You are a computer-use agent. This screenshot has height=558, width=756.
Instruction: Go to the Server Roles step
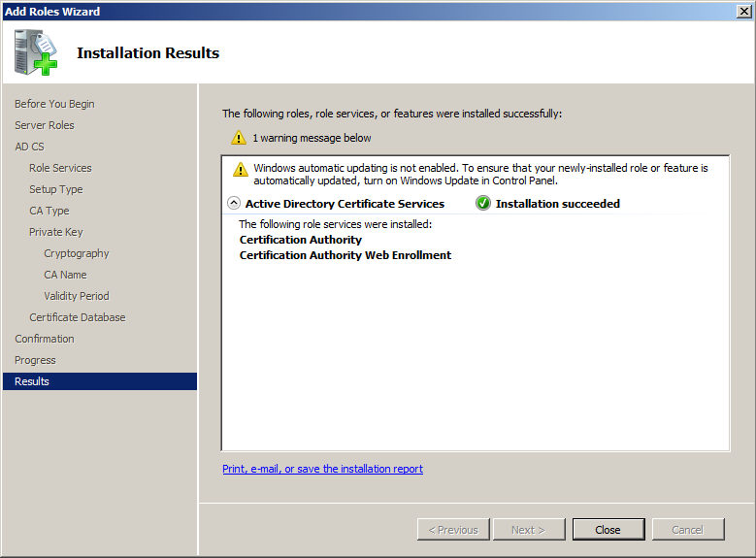tap(45, 125)
